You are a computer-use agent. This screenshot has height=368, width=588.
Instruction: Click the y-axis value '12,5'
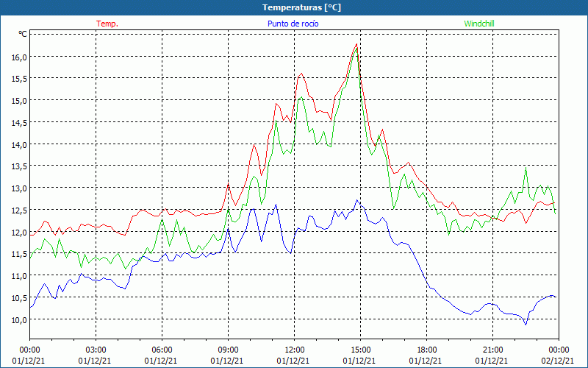(20, 210)
